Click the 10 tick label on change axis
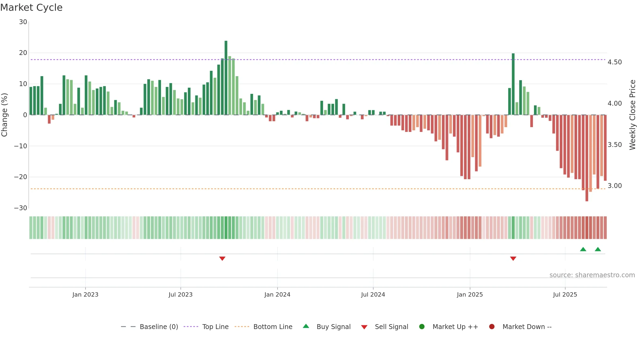 pyautogui.click(x=23, y=84)
